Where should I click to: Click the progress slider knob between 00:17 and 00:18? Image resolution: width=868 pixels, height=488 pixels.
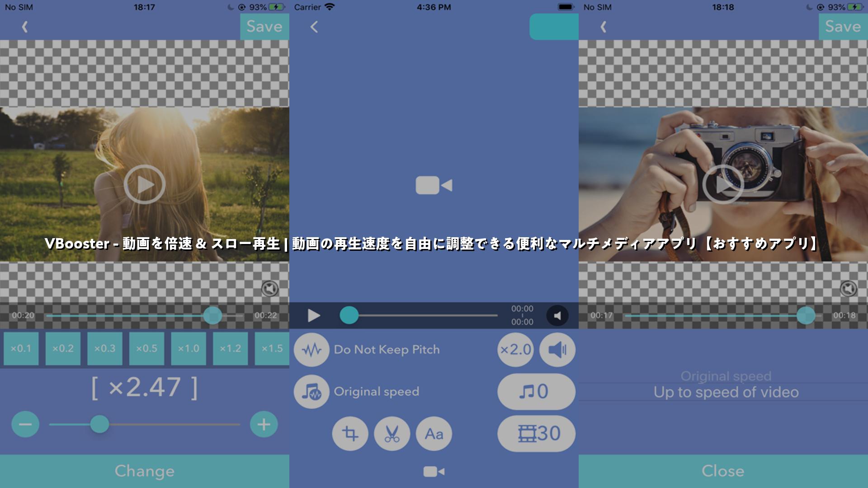[806, 315]
